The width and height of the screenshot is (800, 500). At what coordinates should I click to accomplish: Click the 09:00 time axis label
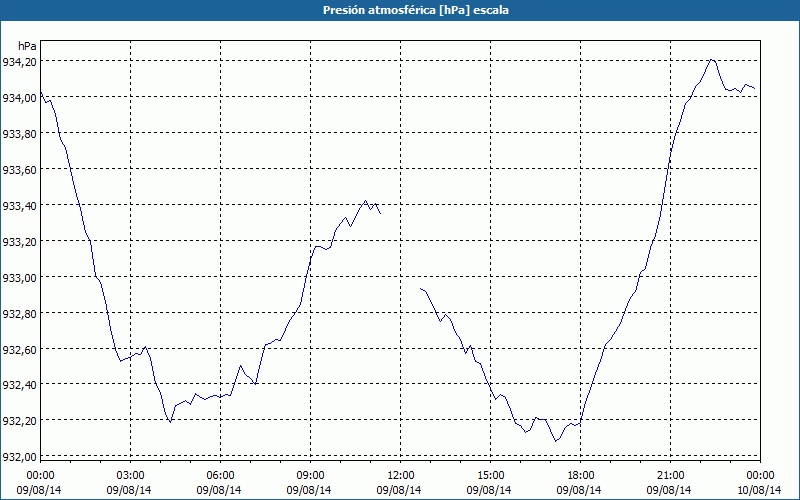pos(310,475)
